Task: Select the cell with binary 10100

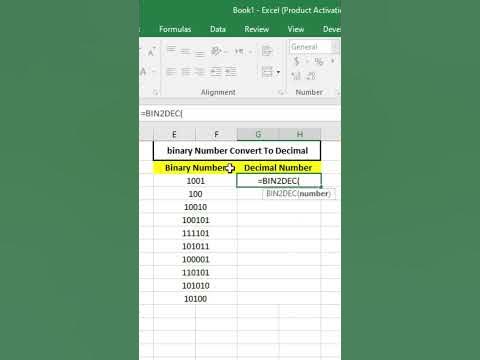Action: click(x=195, y=299)
